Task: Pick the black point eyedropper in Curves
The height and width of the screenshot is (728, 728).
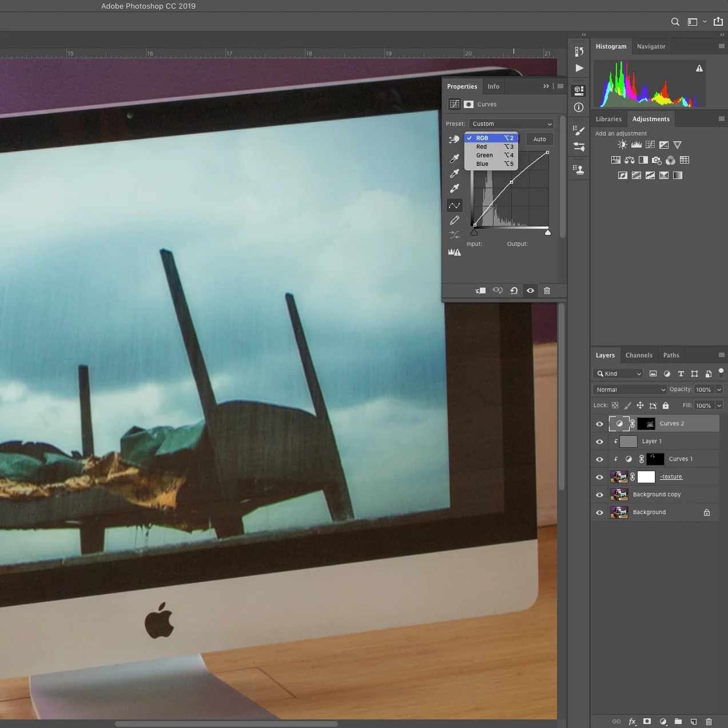Action: [x=455, y=158]
